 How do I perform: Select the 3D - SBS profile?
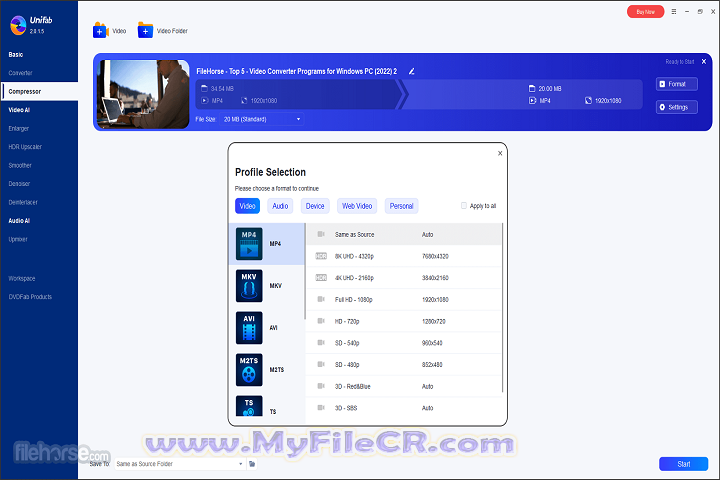(x=403, y=408)
